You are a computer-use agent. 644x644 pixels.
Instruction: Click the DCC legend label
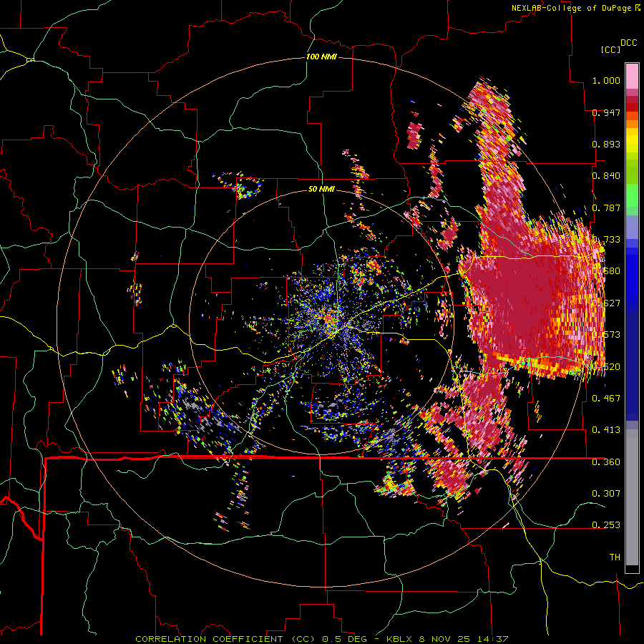point(628,43)
